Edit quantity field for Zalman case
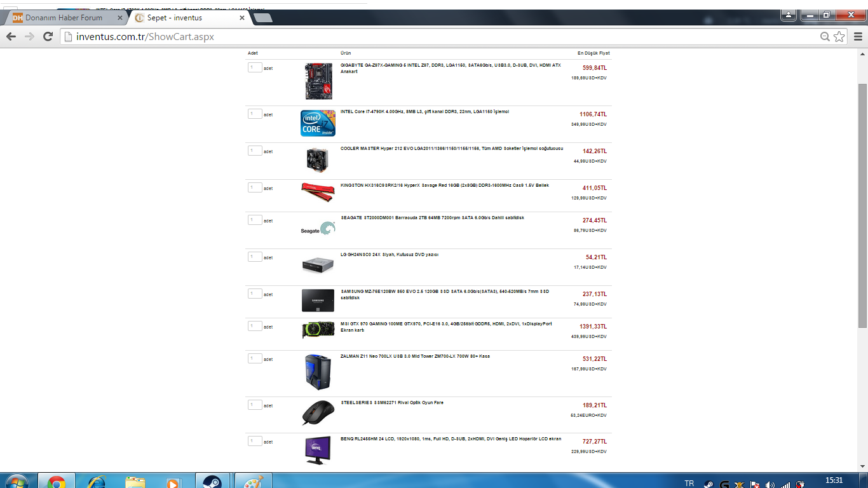The width and height of the screenshot is (868, 488). click(255, 358)
